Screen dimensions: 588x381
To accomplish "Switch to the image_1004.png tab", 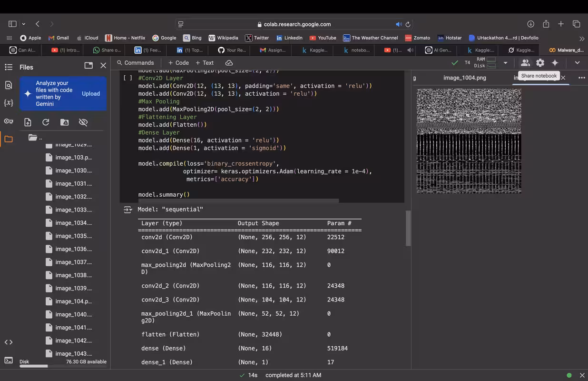I will [x=464, y=78].
